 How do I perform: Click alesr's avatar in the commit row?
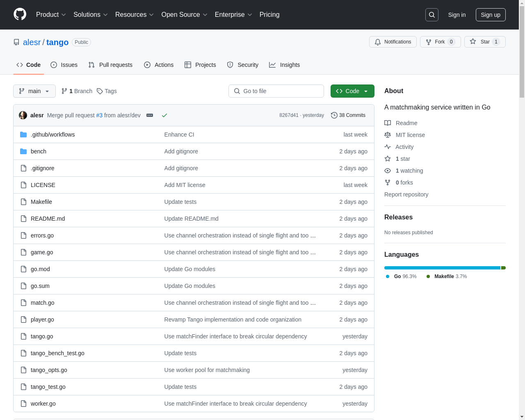pyautogui.click(x=23, y=115)
